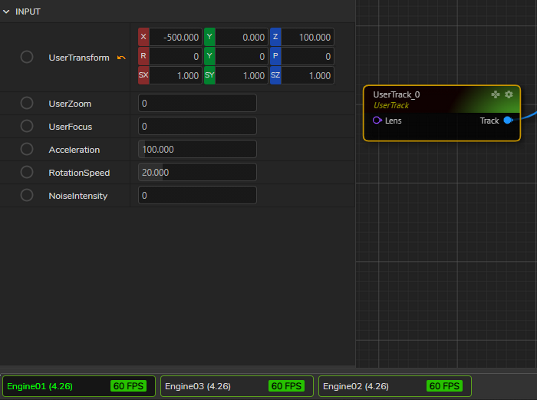The height and width of the screenshot is (400, 537).
Task: Select the Engine02 (4.26) tab
Action: click(x=395, y=386)
